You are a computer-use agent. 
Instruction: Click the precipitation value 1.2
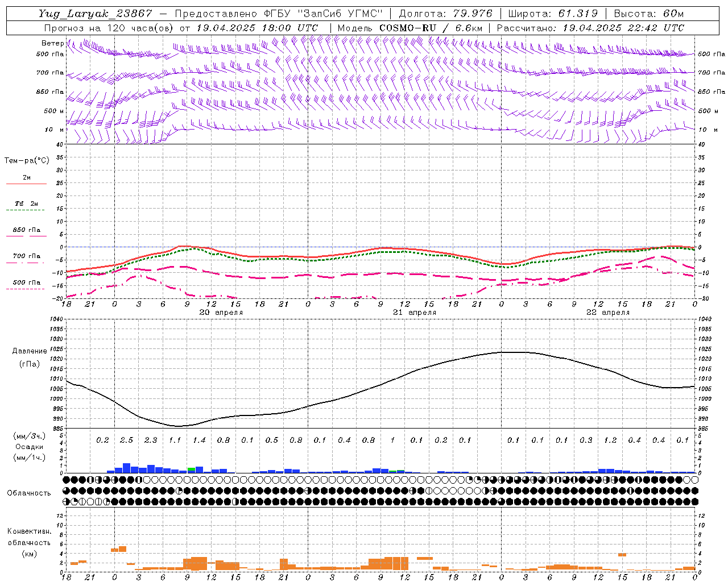pos(610,440)
